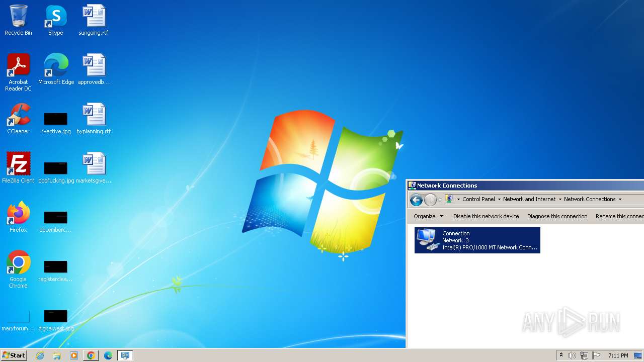Viewport: 644px width, 362px height.
Task: Open the Organize menu
Action: pyautogui.click(x=429, y=216)
